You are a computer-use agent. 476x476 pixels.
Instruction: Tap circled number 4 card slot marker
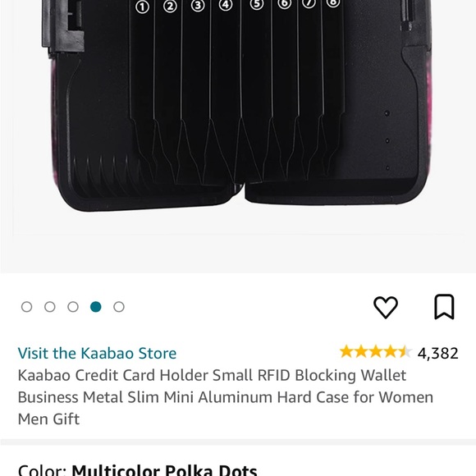point(226,5)
